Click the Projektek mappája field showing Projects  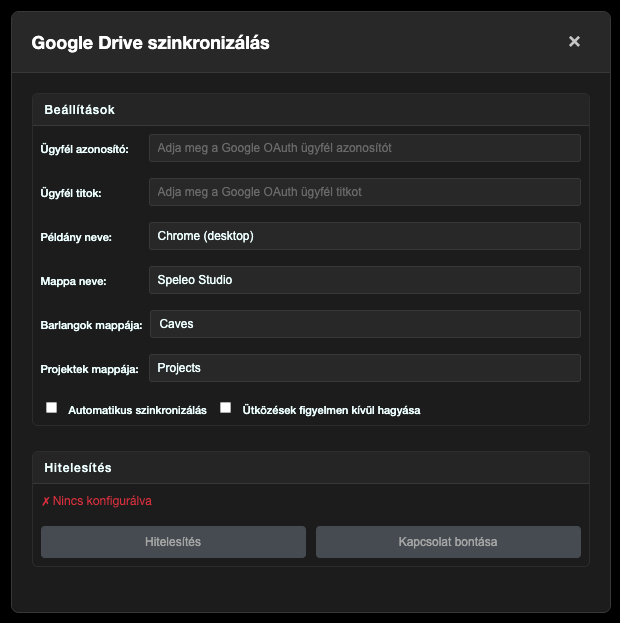click(365, 368)
